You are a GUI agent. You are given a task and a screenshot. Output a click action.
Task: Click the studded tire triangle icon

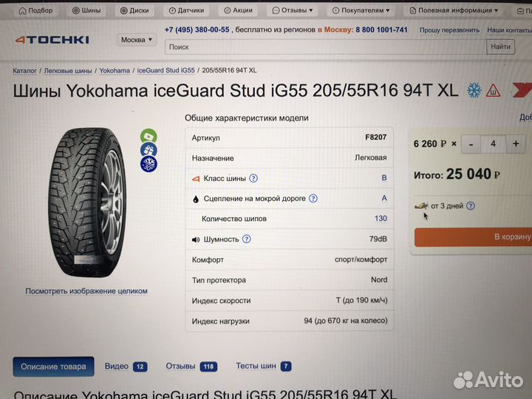coord(494,91)
